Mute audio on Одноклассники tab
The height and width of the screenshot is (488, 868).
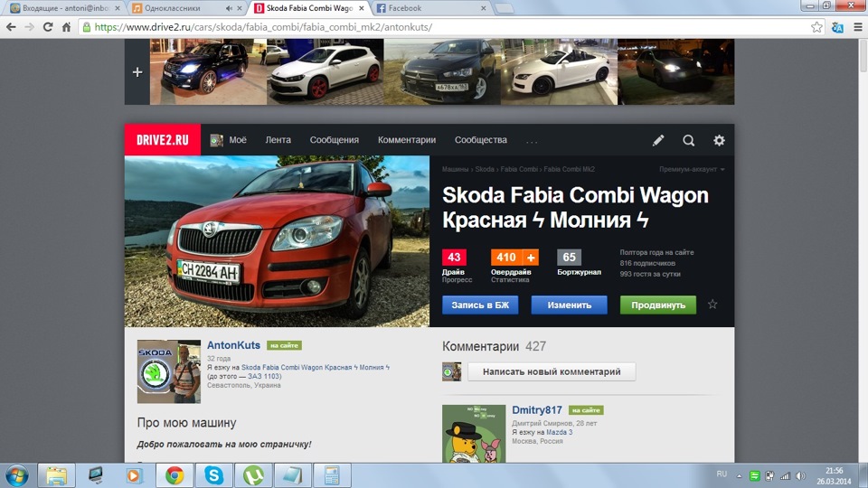(229, 8)
